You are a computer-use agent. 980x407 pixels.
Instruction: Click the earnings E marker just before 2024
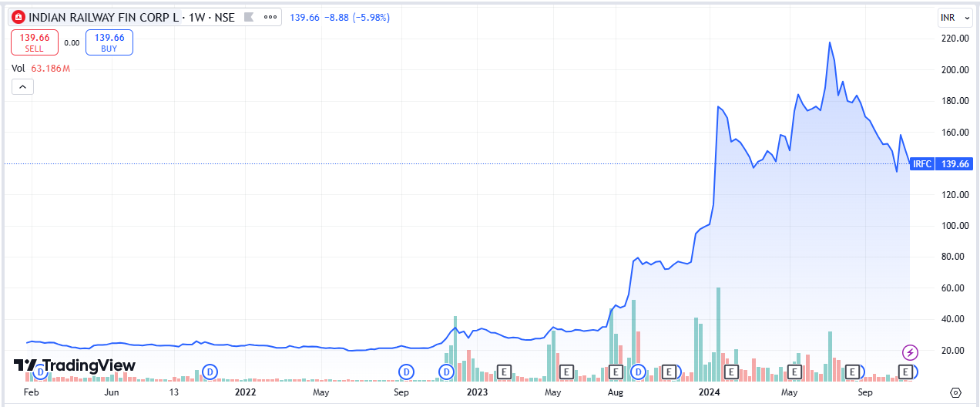tap(670, 372)
